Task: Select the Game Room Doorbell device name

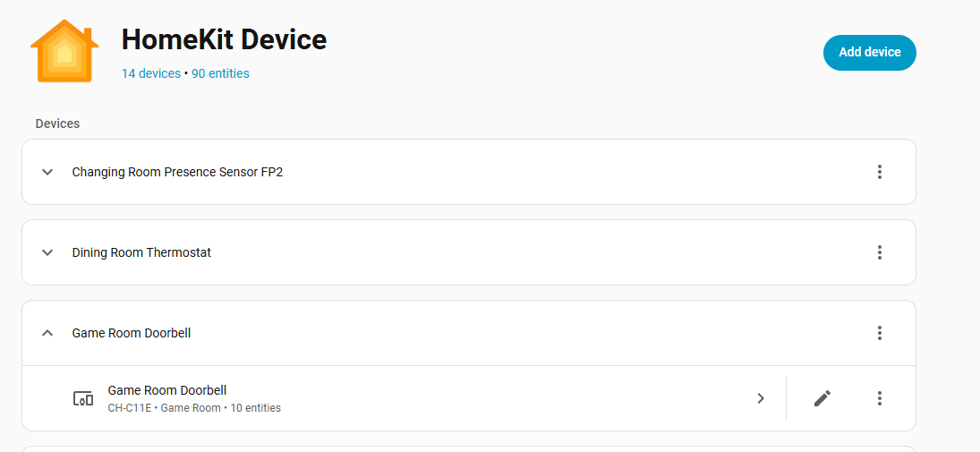Action: coord(167,390)
